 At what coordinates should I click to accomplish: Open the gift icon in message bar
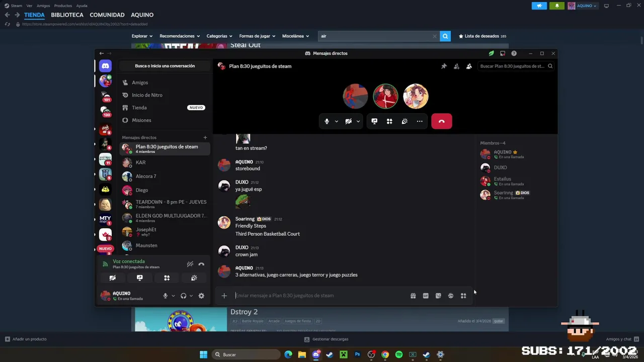click(x=413, y=296)
